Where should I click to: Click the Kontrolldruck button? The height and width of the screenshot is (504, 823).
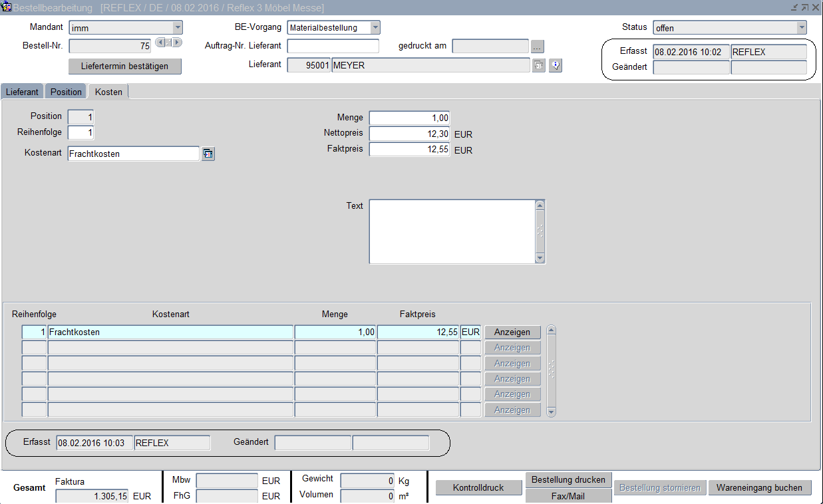pyautogui.click(x=478, y=488)
